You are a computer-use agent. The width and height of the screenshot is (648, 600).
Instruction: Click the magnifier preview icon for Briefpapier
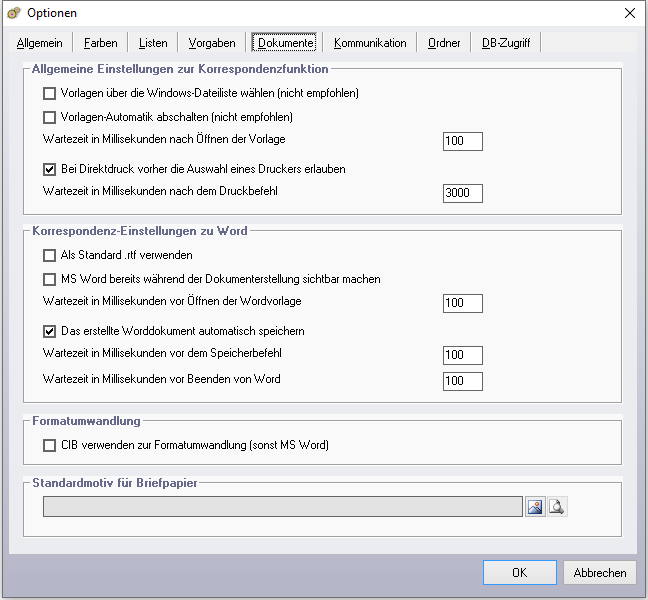click(x=557, y=507)
